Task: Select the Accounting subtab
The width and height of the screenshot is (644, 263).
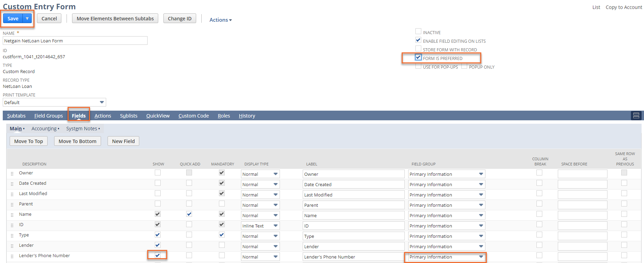Action: pyautogui.click(x=44, y=129)
